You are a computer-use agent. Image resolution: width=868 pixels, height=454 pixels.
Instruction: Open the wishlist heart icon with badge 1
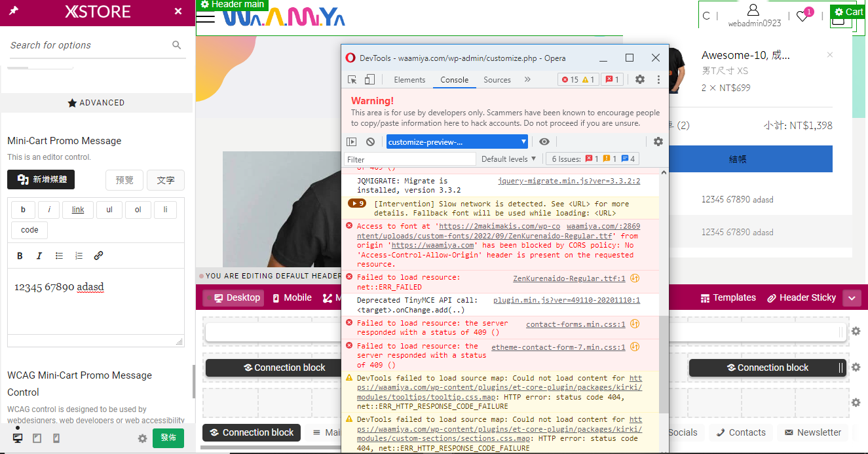(802, 16)
